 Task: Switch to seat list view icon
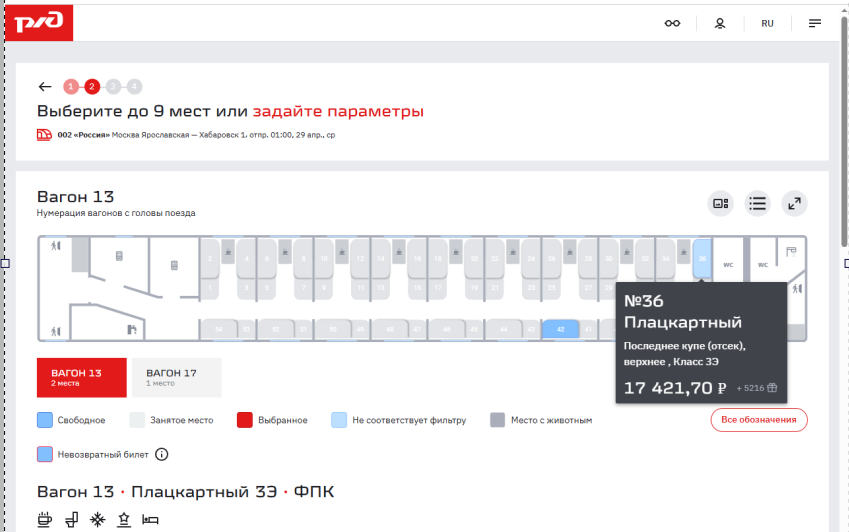pos(757,203)
